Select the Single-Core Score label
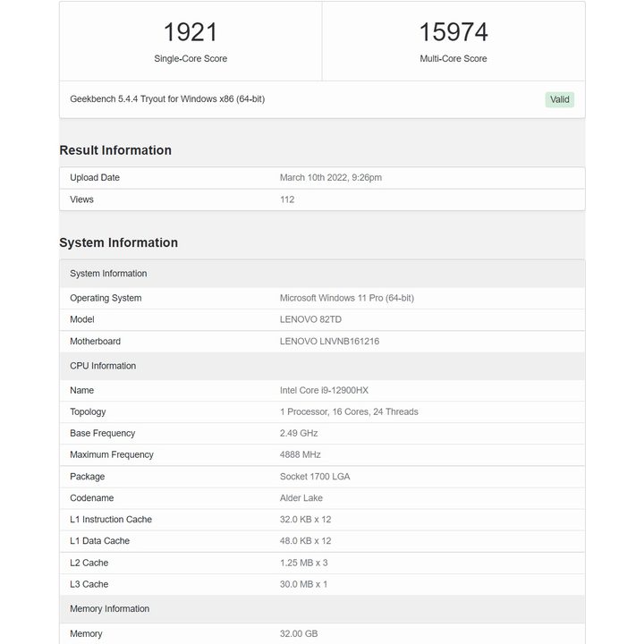 point(191,59)
